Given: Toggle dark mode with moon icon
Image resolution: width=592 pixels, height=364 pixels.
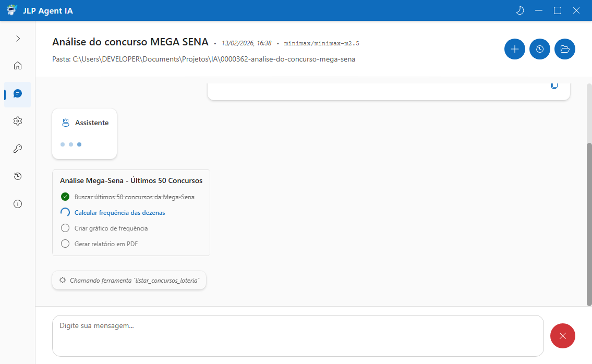Looking at the screenshot, I should 519,10.
